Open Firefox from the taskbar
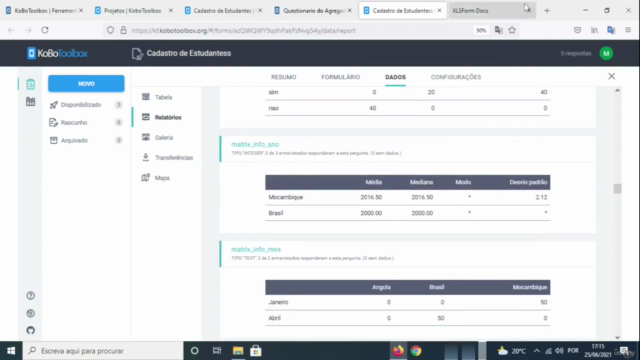640x360 pixels. pyautogui.click(x=398, y=351)
